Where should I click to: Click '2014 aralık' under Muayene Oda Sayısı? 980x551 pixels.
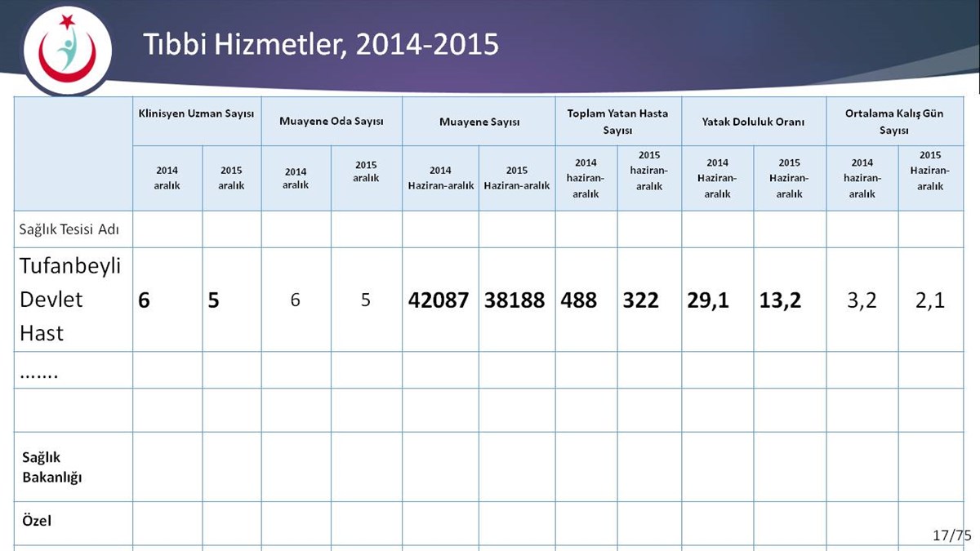point(296,178)
